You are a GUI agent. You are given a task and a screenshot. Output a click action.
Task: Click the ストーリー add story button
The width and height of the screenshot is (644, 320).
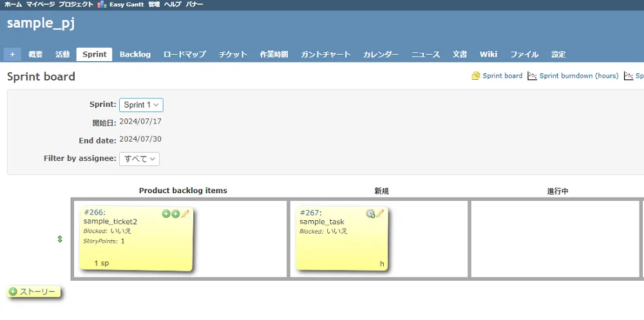[33, 292]
